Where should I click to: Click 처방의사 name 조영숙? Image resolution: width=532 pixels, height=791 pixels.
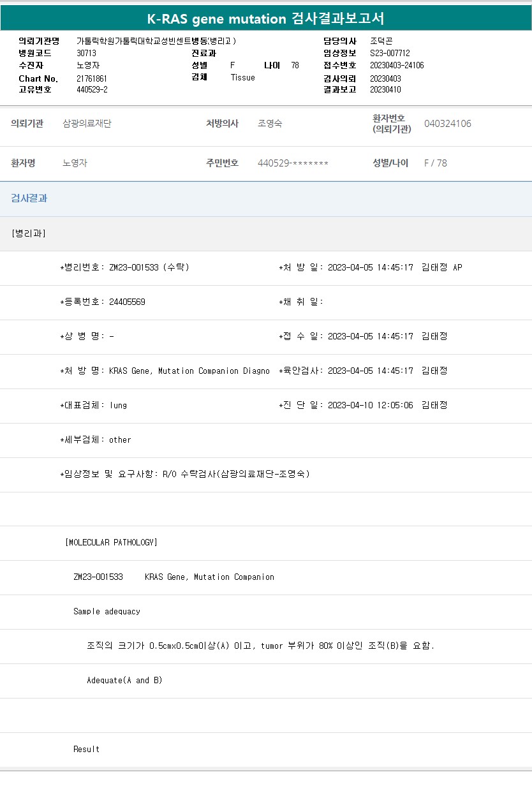[x=270, y=123]
